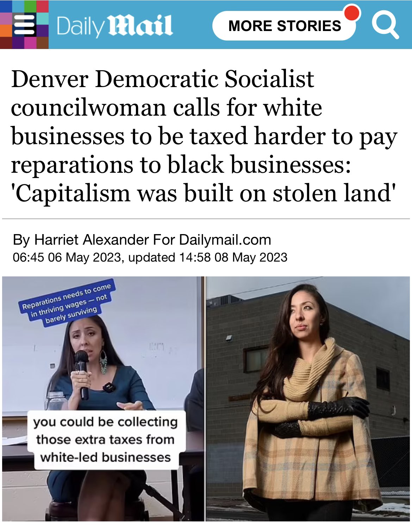
Task: Click the divider line below the headline
Action: pos(206,219)
